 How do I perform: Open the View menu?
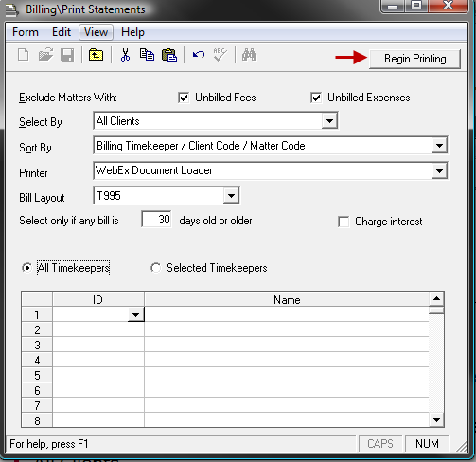(96, 32)
